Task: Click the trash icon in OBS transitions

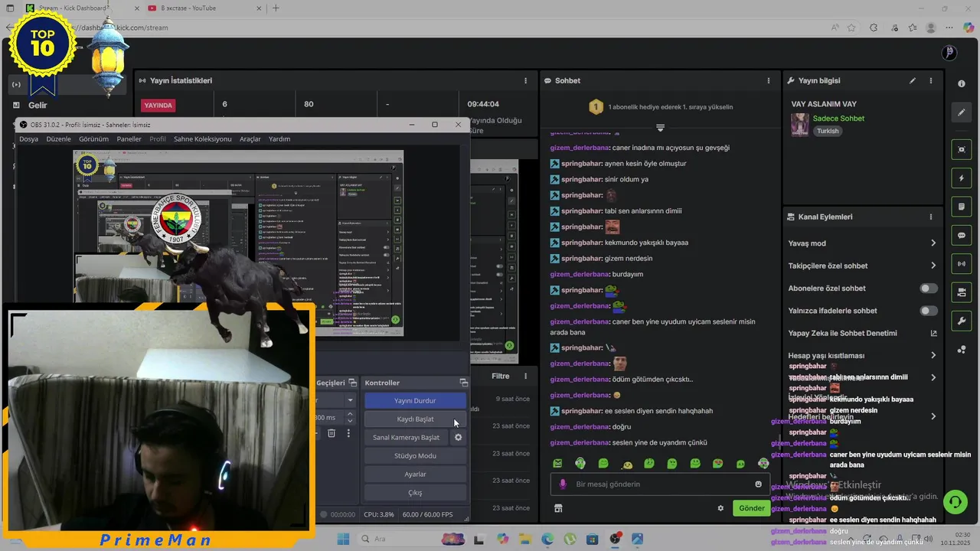Action: coord(332,433)
